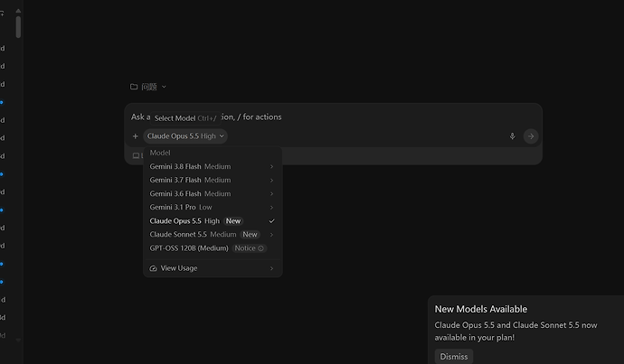Select GPT-OSS 120B (Medium) model
The height and width of the screenshot is (364, 624).
(213, 248)
